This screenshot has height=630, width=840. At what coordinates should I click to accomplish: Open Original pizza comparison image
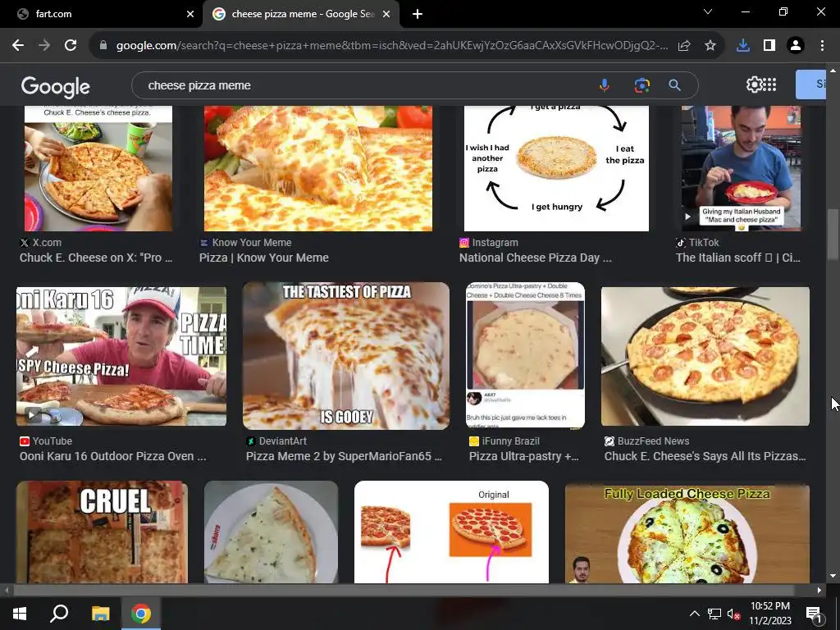point(452,532)
